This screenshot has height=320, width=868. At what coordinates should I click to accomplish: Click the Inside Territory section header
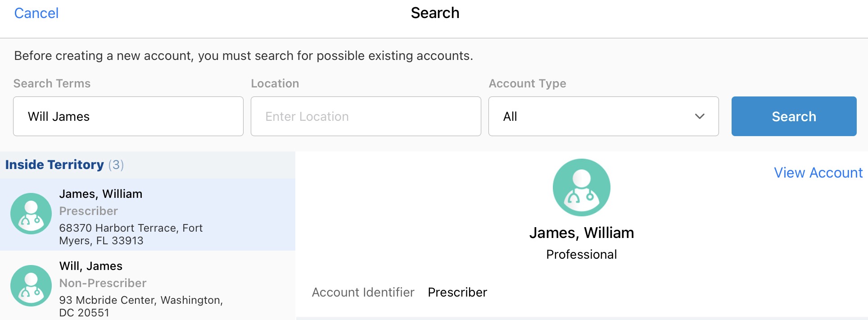click(x=54, y=165)
